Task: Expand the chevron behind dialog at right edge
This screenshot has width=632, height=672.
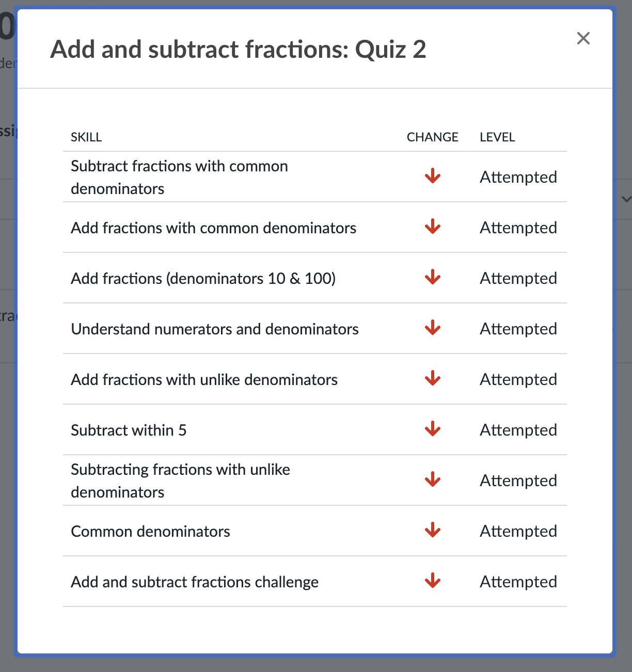Action: [626, 199]
